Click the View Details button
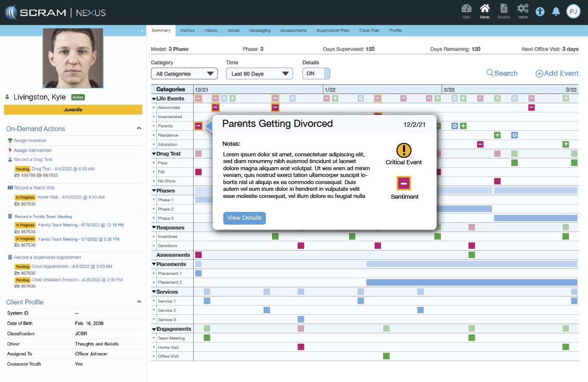The height and width of the screenshot is (382, 588). click(x=244, y=218)
